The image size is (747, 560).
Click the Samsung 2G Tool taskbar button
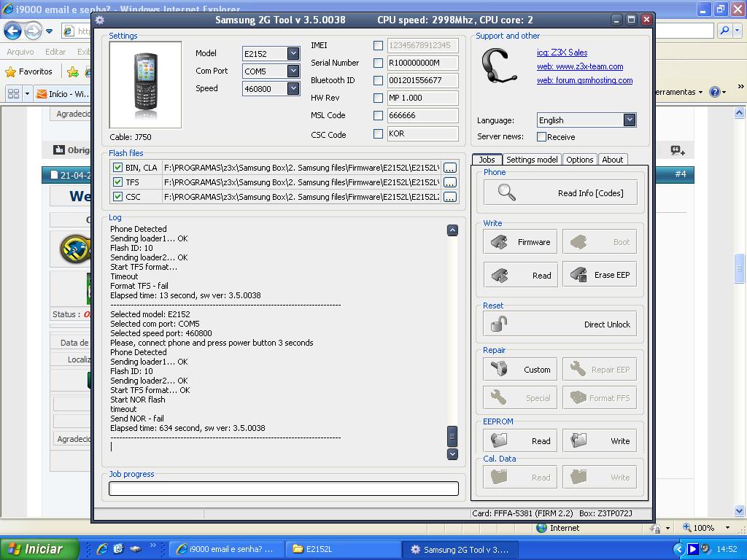pyautogui.click(x=461, y=549)
